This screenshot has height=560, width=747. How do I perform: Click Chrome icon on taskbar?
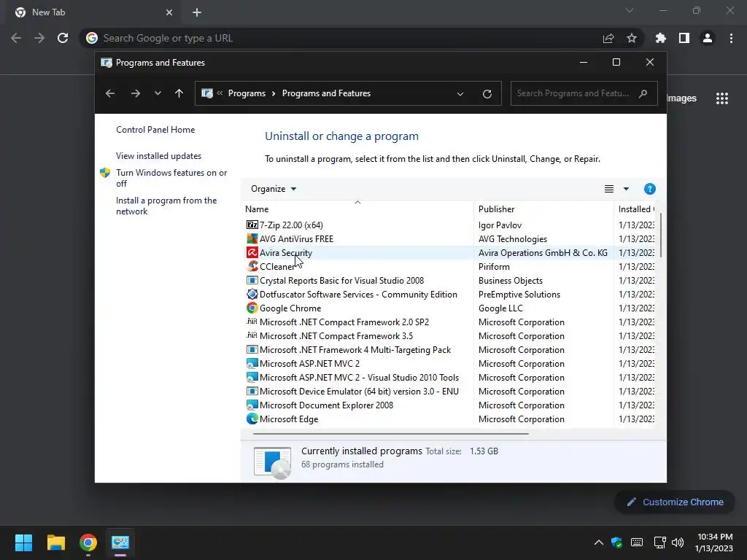88,542
